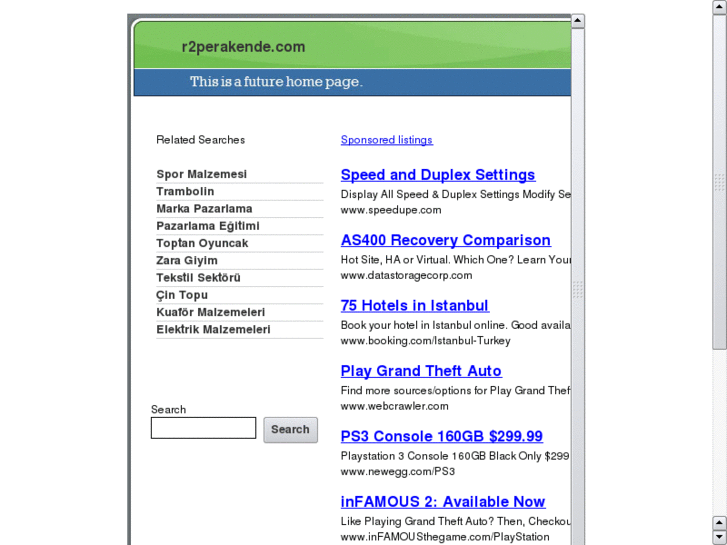Screen dimensions: 727x545
Task: Select Marka Pazarlama related search
Action: pyautogui.click(x=204, y=209)
